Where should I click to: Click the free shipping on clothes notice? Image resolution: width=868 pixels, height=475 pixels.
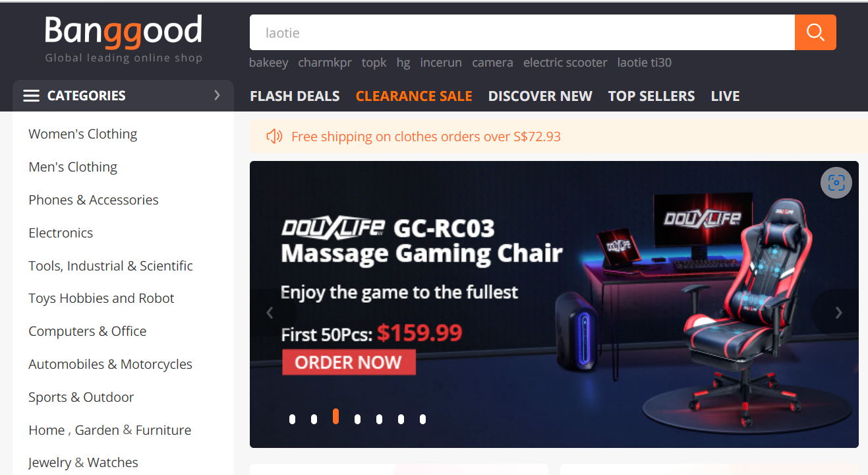point(426,137)
